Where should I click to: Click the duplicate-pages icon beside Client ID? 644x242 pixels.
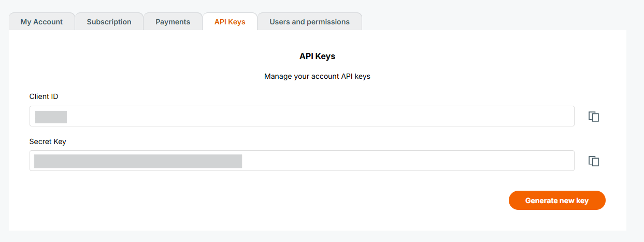point(594,117)
